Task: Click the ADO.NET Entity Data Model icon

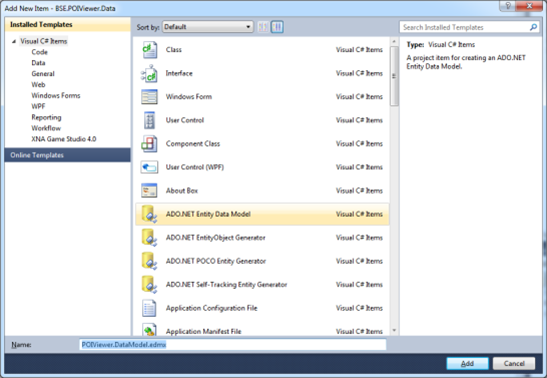Action: (149, 214)
